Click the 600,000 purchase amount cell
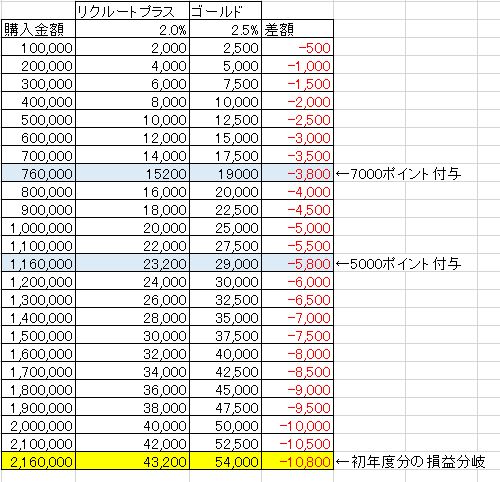The image size is (500, 482). [x=39, y=137]
